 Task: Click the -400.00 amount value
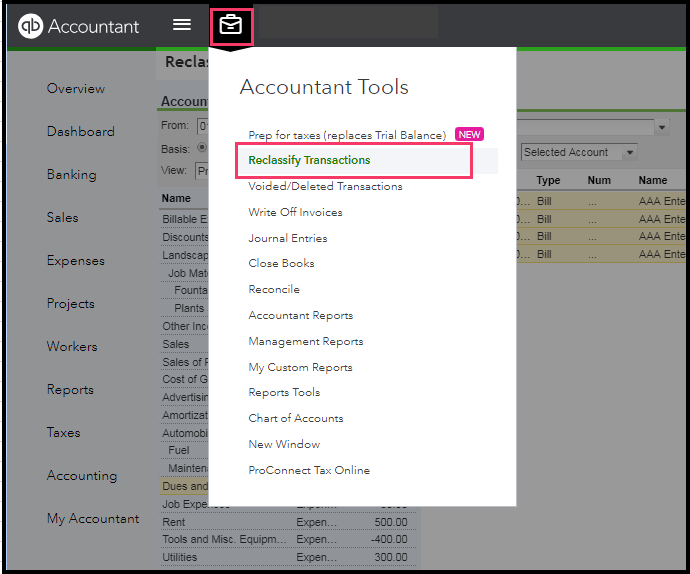click(389, 539)
